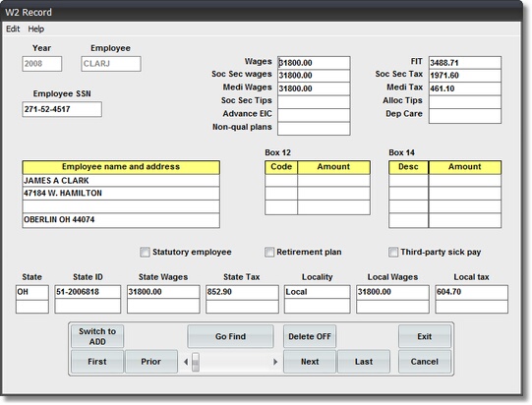The image size is (532, 405).
Task: Click the slider's right arrow
Action: tap(275, 362)
